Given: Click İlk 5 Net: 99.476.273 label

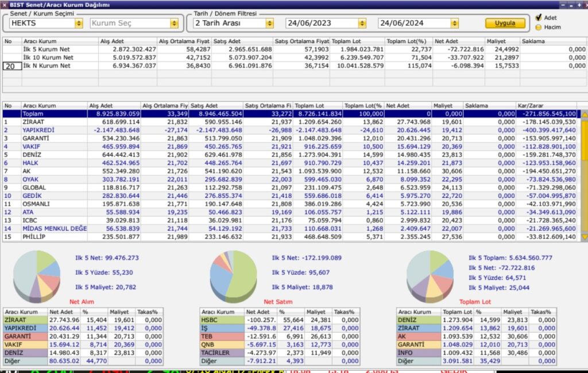Looking at the screenshot, I should pos(107,258).
